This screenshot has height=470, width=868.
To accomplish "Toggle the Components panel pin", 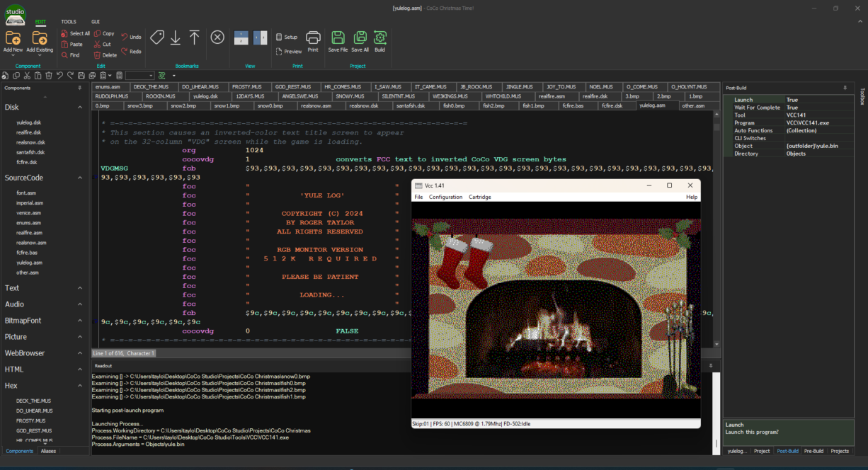I will click(x=79, y=88).
